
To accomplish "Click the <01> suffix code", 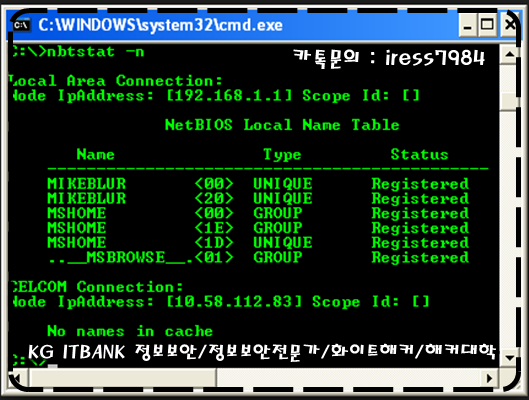I will pyautogui.click(x=214, y=258).
